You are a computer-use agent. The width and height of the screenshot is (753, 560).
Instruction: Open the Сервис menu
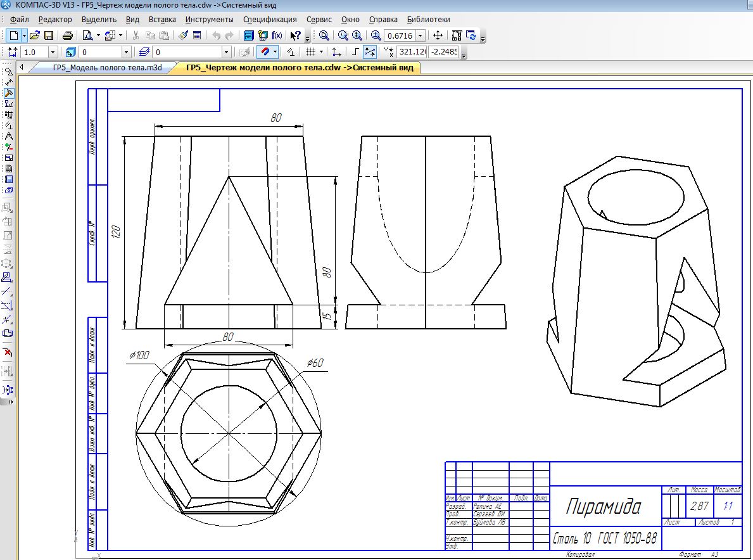click(x=319, y=20)
